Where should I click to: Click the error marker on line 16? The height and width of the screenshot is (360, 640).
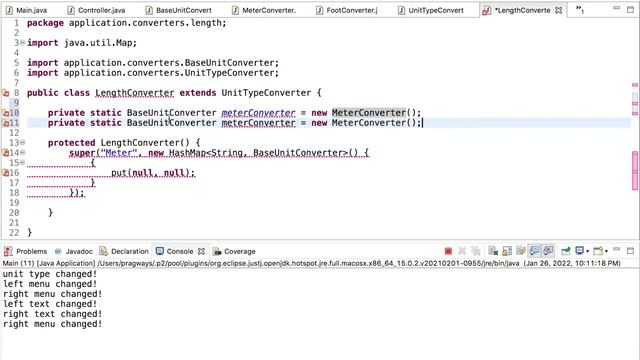[x=5, y=173]
